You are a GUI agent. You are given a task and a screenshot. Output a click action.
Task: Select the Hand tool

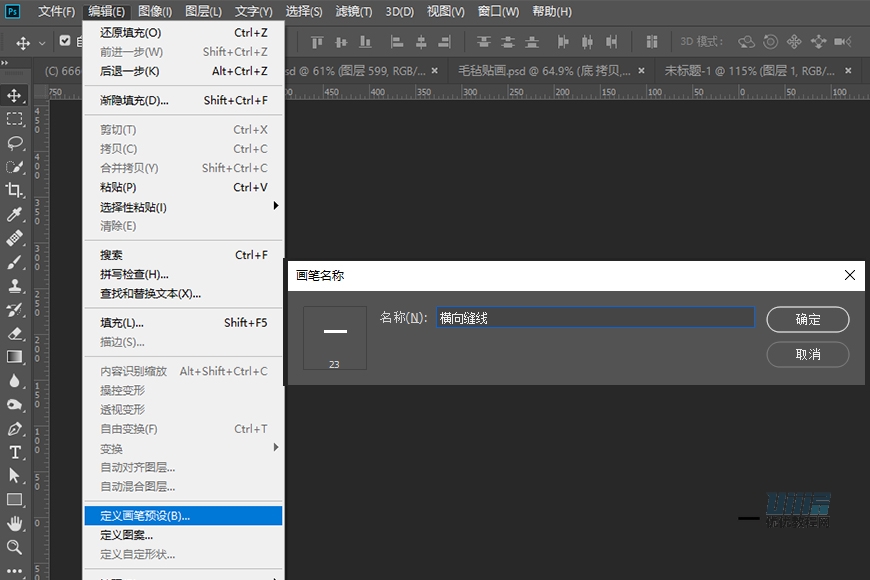tap(14, 523)
